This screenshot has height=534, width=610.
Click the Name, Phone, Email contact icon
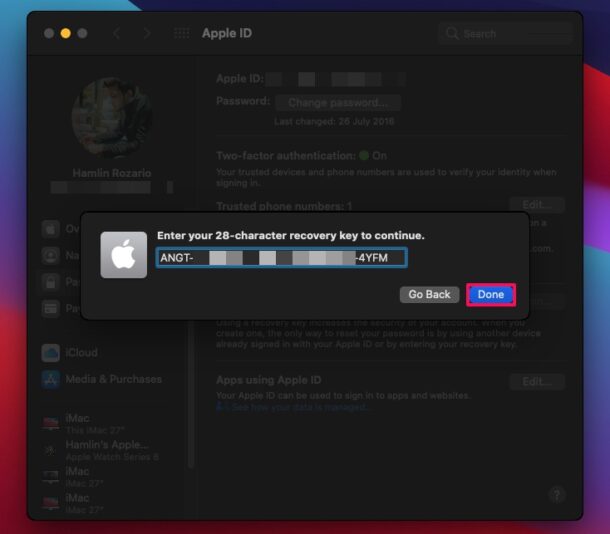click(51, 256)
